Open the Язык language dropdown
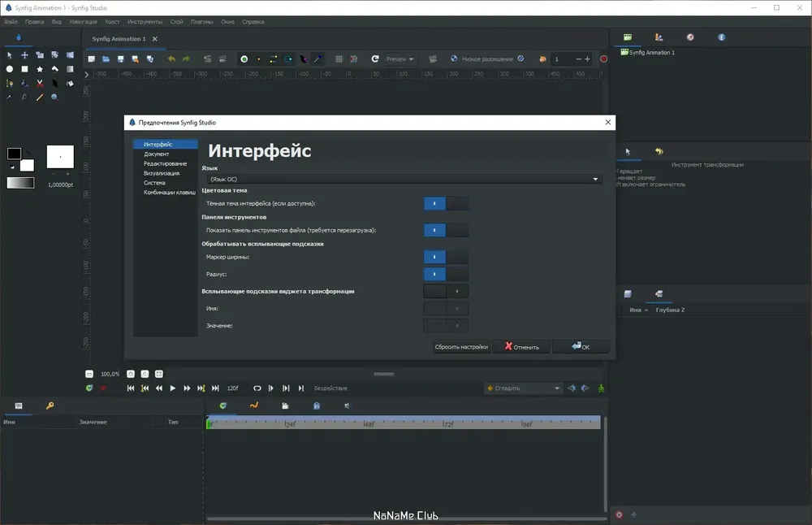The height and width of the screenshot is (525, 812). [404, 180]
